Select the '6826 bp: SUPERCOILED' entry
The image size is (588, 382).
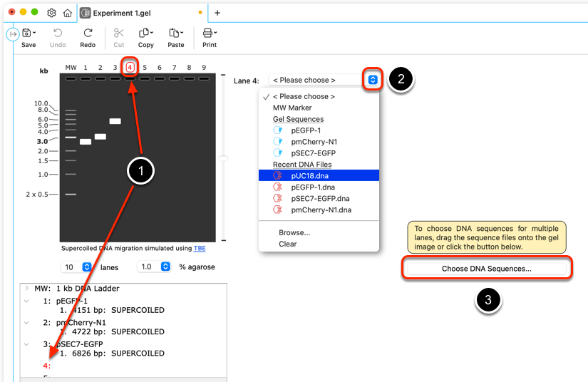(112, 353)
